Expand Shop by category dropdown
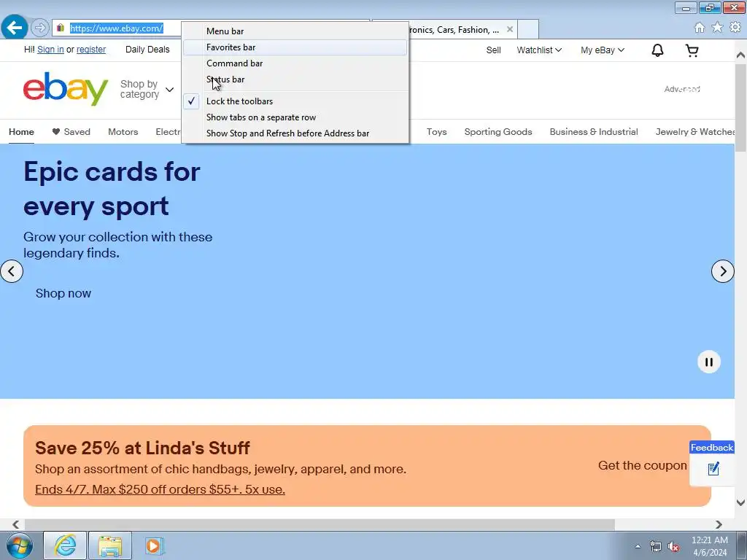The height and width of the screenshot is (560, 747). pos(147,89)
